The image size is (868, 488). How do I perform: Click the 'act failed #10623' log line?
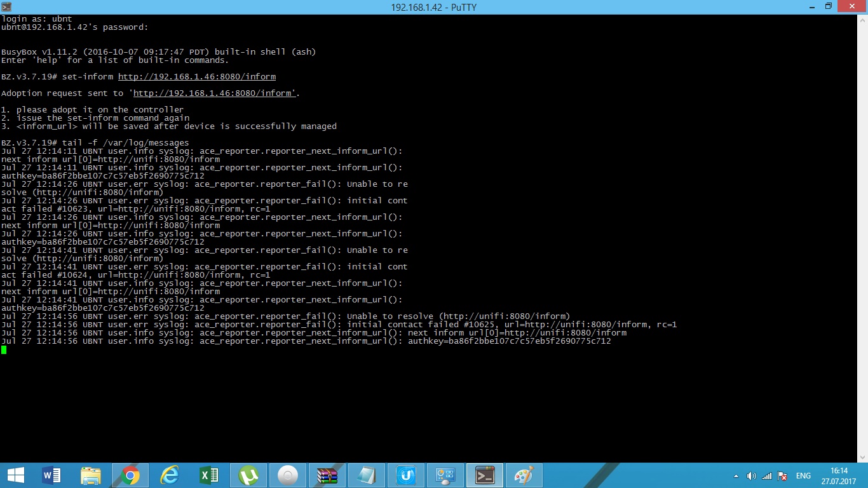[x=136, y=209]
